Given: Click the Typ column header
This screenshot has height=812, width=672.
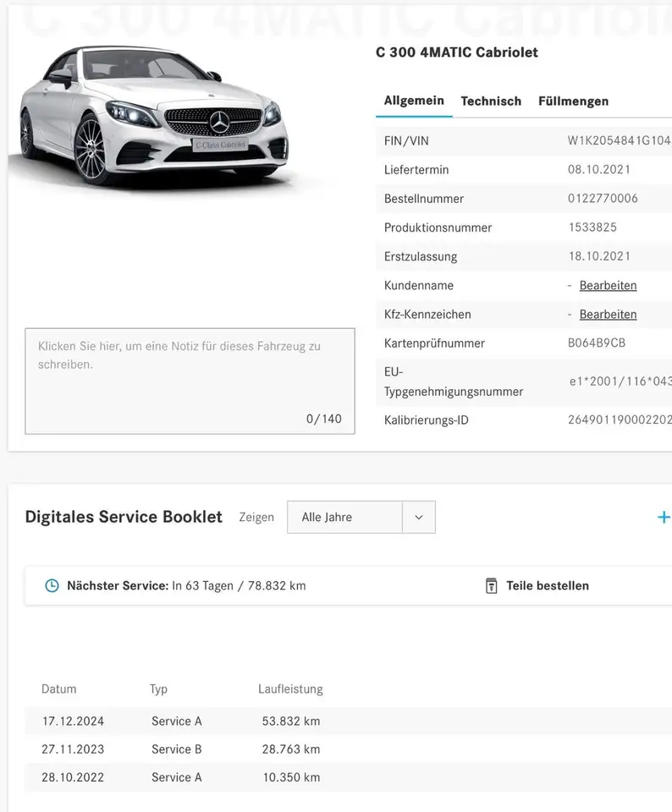Looking at the screenshot, I should tap(158, 689).
